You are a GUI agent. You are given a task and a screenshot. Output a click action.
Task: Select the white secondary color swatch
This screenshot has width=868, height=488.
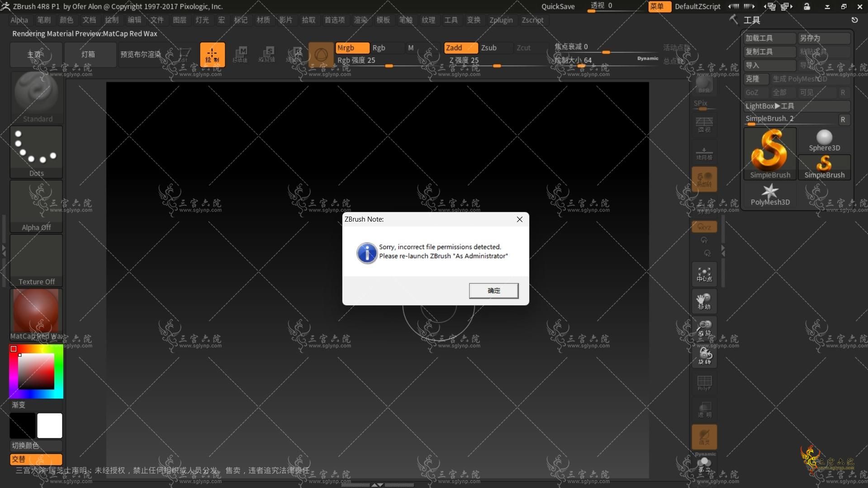coord(50,426)
